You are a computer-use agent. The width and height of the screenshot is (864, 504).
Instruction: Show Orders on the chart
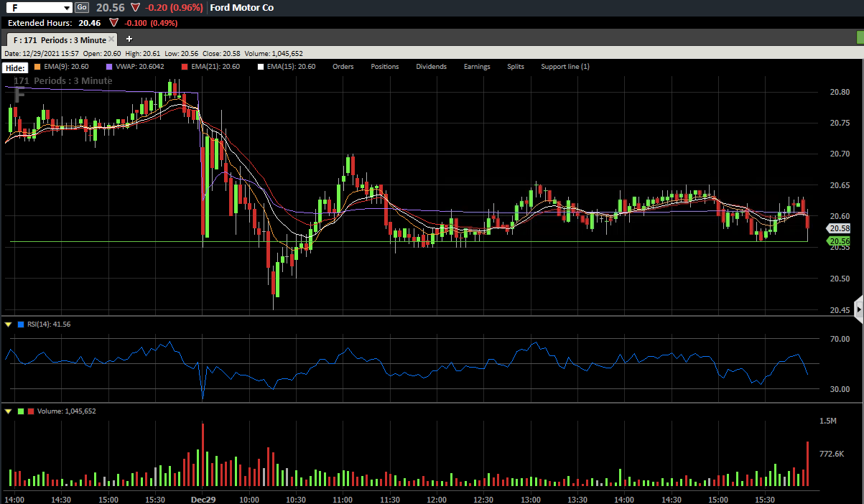click(343, 67)
